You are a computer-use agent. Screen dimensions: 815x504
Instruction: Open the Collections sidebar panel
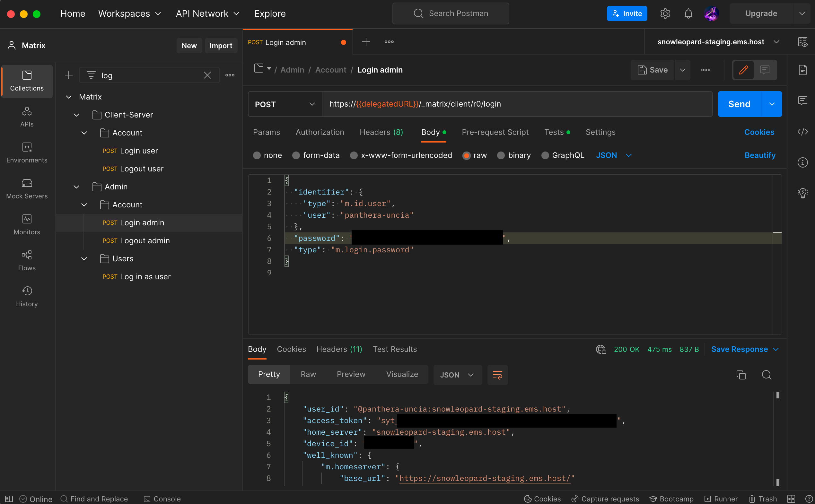pos(27,81)
